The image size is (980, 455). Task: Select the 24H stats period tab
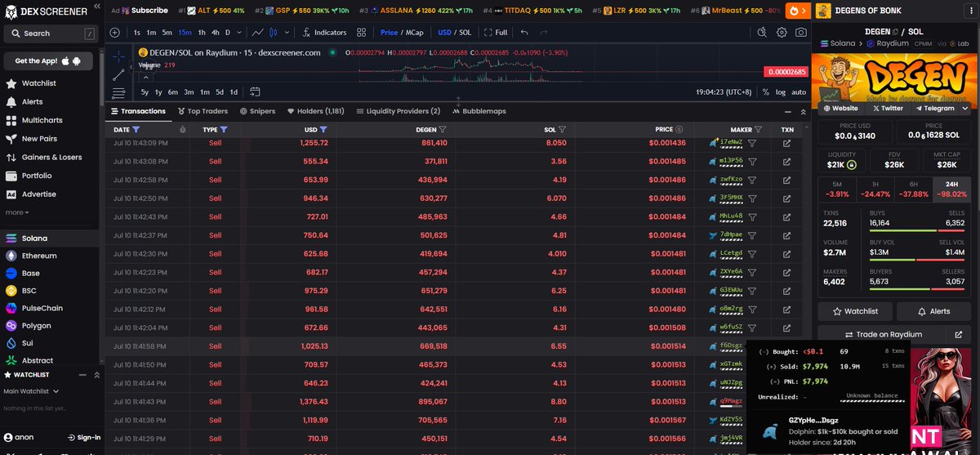click(952, 190)
